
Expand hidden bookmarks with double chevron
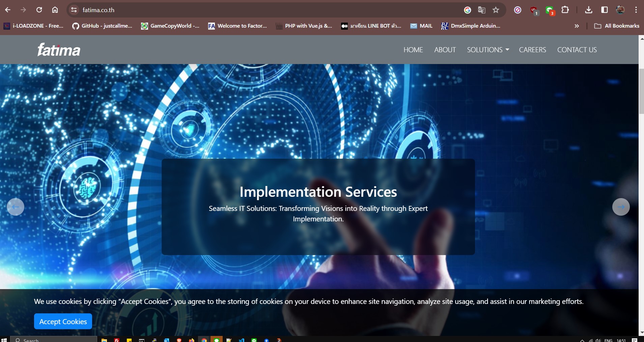coord(577,26)
